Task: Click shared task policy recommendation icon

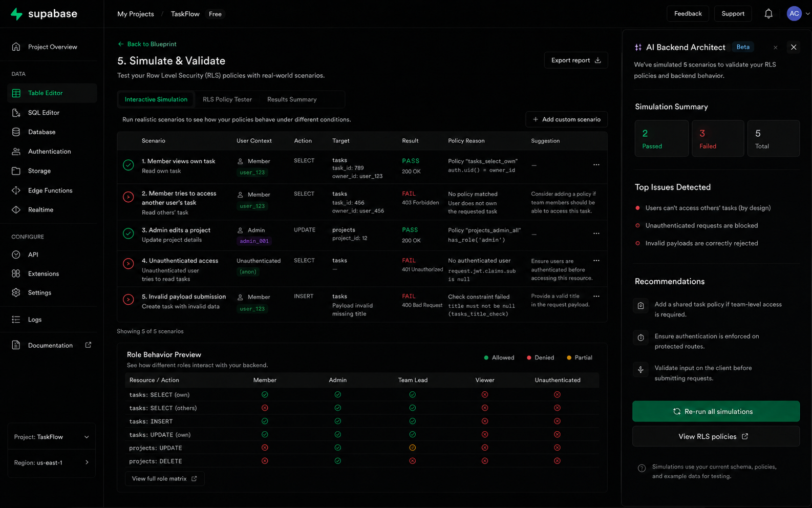Action: pos(640,306)
